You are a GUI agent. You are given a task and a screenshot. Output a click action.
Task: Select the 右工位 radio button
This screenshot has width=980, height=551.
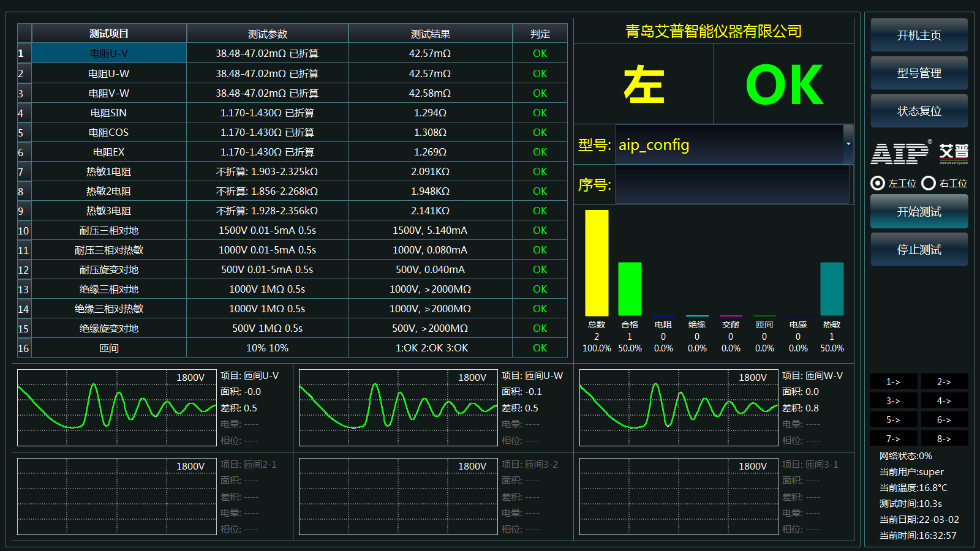tap(927, 184)
